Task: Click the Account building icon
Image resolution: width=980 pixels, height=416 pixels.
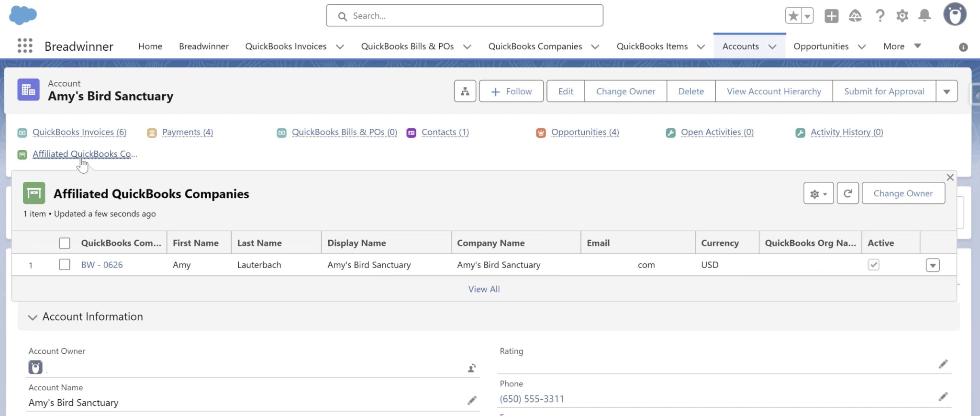Action: pos(28,90)
